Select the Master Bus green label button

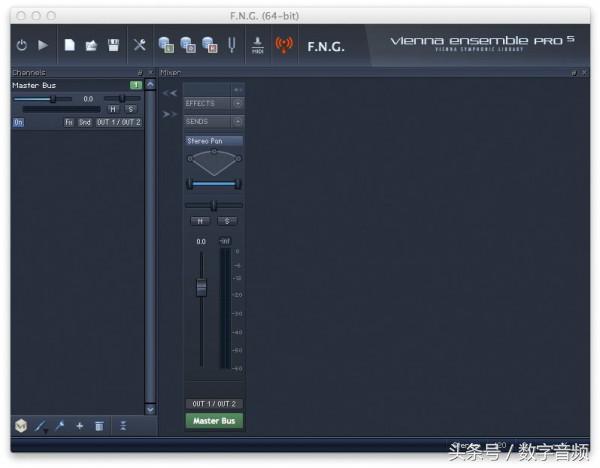[x=214, y=421]
